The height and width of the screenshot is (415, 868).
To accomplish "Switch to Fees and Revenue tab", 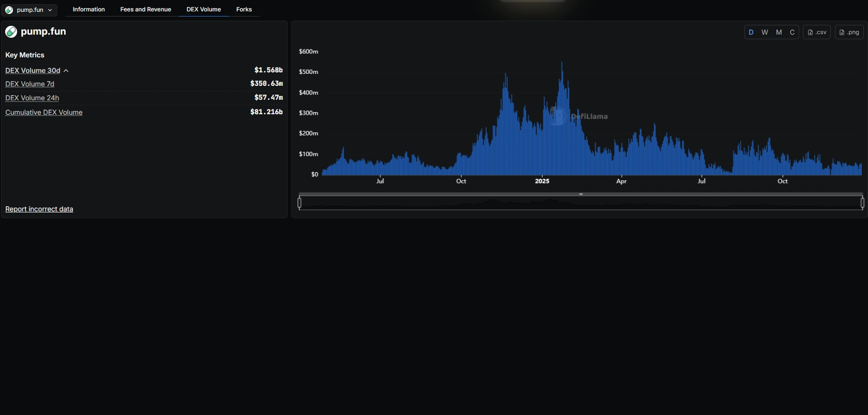I will [x=145, y=9].
